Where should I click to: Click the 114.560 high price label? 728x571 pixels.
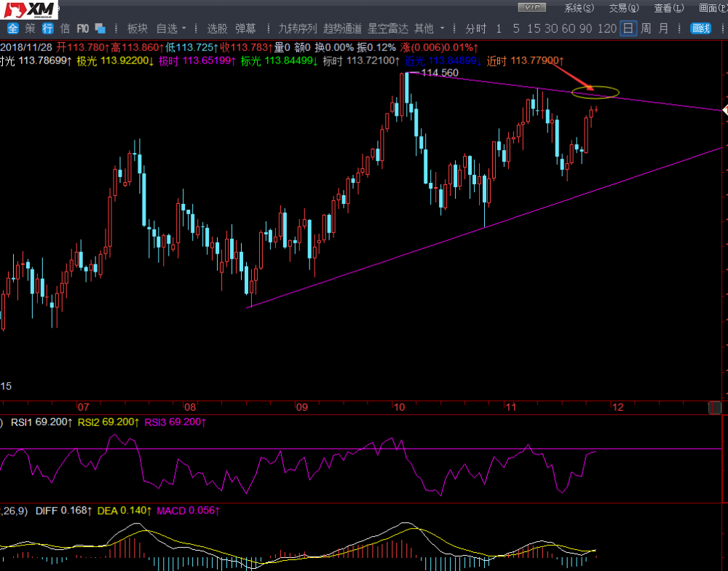[x=440, y=73]
